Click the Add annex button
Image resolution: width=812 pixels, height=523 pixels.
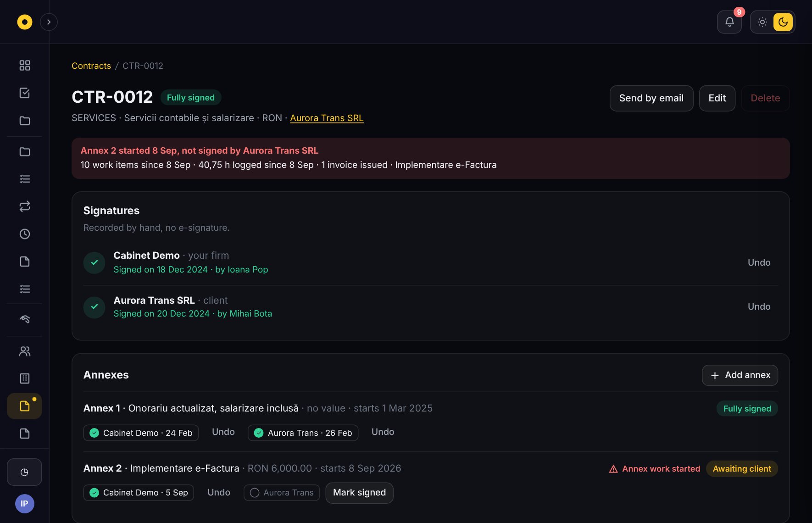[x=740, y=375]
